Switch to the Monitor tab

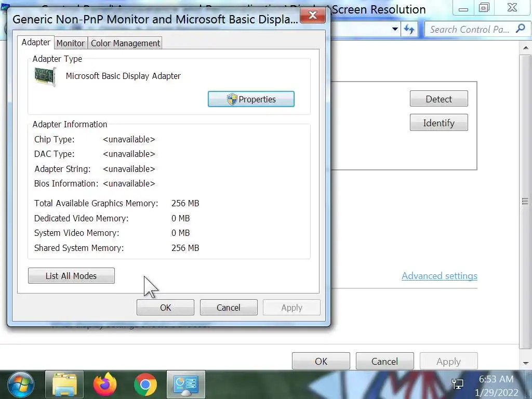pyautogui.click(x=71, y=43)
